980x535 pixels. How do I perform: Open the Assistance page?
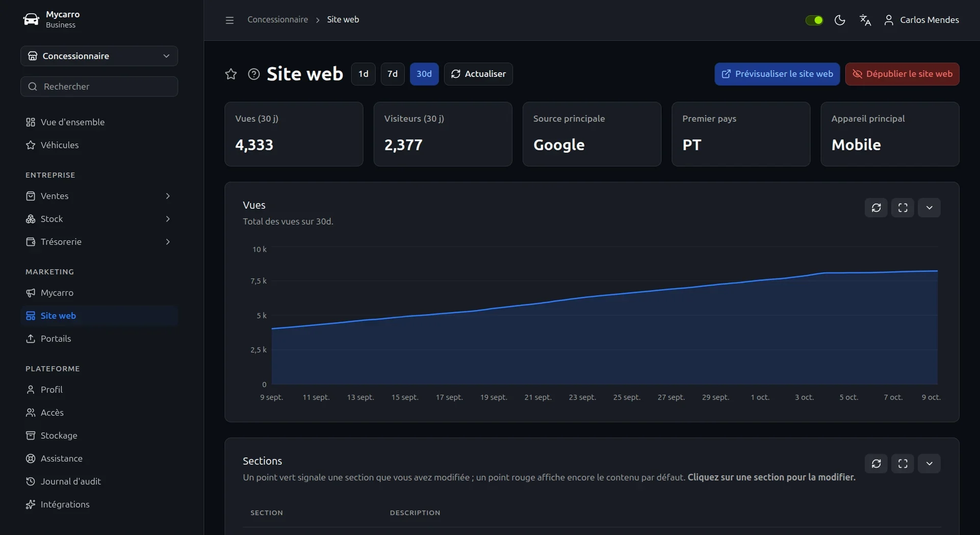point(99,458)
